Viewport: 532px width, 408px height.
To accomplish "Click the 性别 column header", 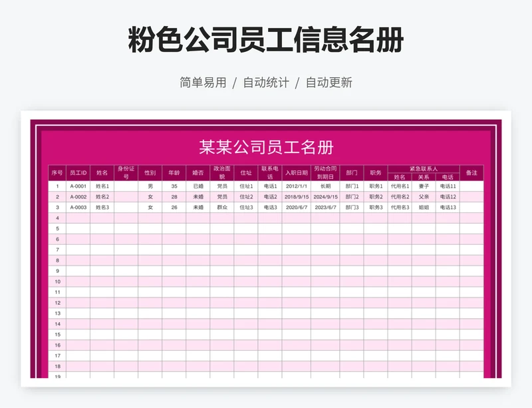I will pyautogui.click(x=150, y=173).
